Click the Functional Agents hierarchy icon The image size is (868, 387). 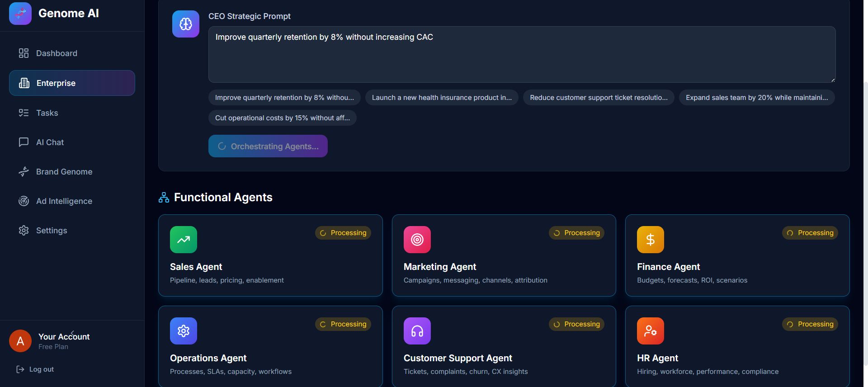pyautogui.click(x=164, y=198)
